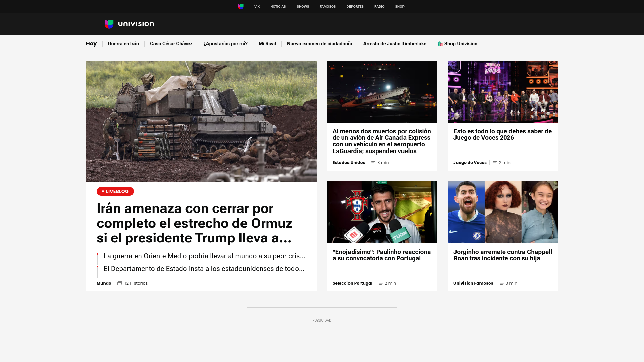Image resolution: width=644 pixels, height=362 pixels.
Task: Click the small Univision icon in top bar
Action: coord(241,7)
